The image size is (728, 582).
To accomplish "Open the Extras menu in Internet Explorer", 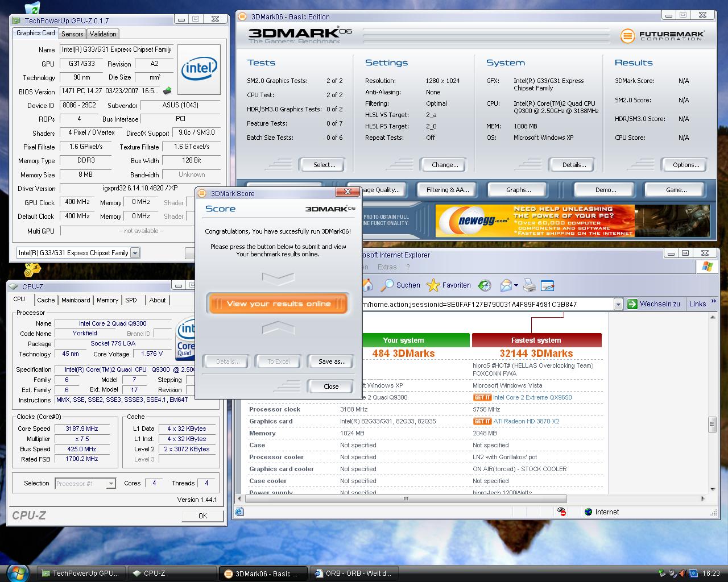I will point(387,267).
